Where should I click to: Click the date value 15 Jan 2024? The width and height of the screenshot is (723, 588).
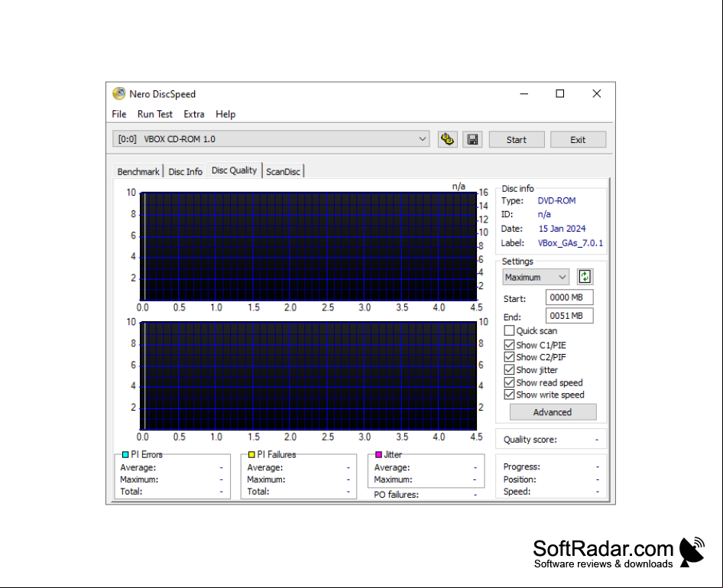coord(562,229)
